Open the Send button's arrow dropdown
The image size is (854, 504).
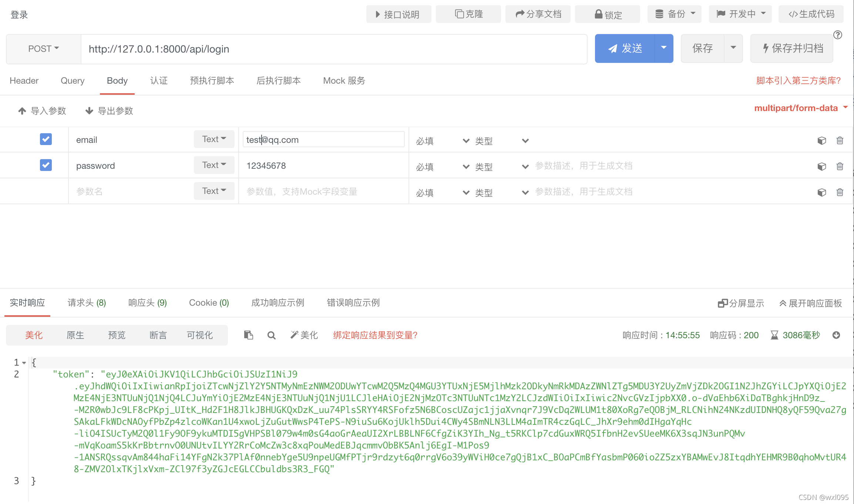pyautogui.click(x=664, y=48)
